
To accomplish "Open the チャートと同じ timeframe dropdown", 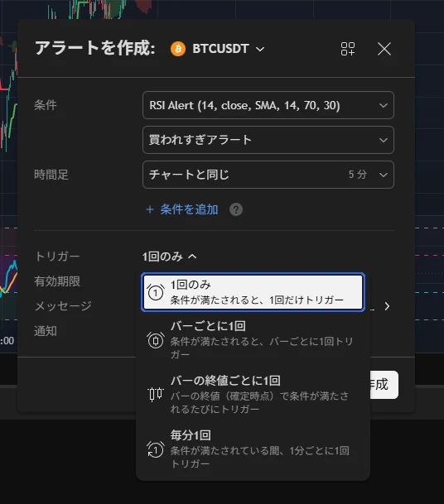I will click(268, 175).
